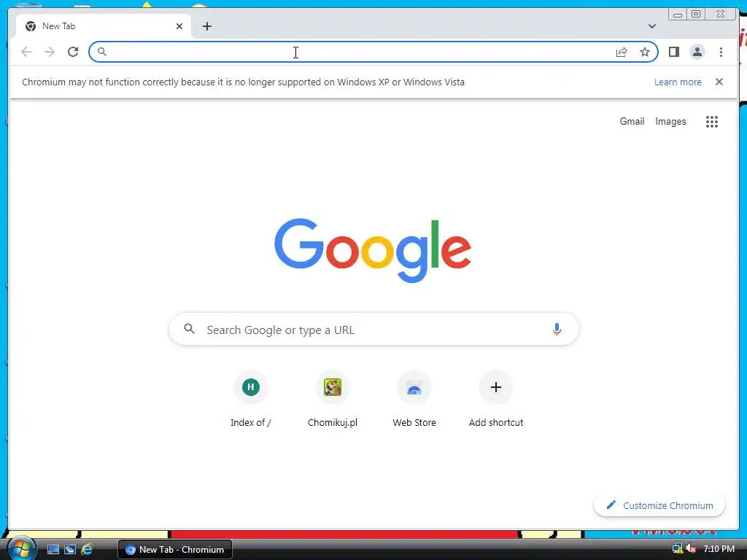Click the Google logo
Screen dimensions: 747x560
click(373, 250)
